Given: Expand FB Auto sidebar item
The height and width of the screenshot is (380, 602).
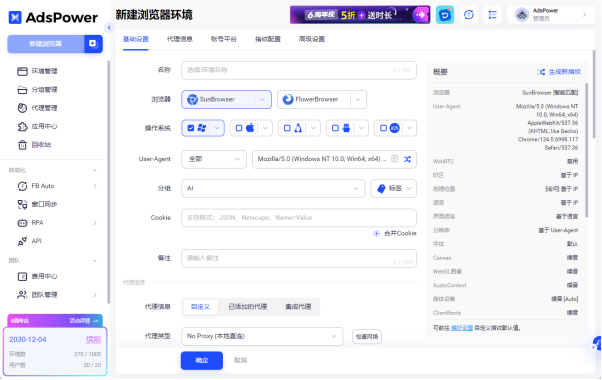Looking at the screenshot, I should [x=95, y=186].
